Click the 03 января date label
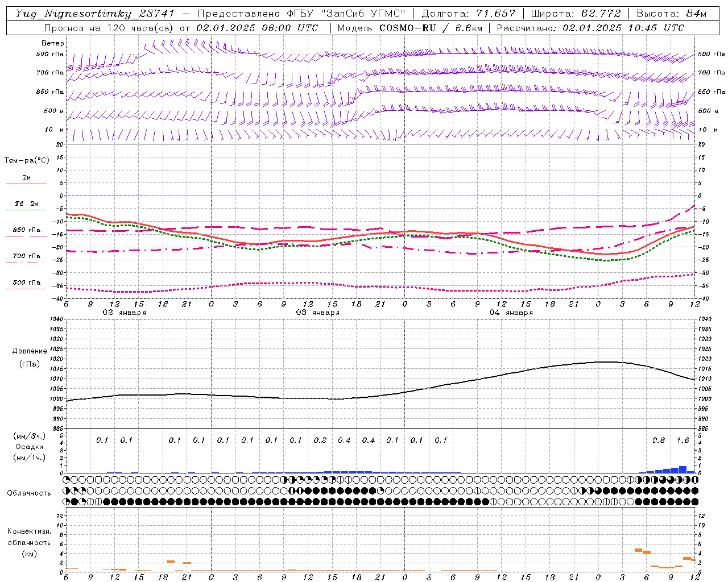This screenshot has width=728, height=582. [317, 313]
